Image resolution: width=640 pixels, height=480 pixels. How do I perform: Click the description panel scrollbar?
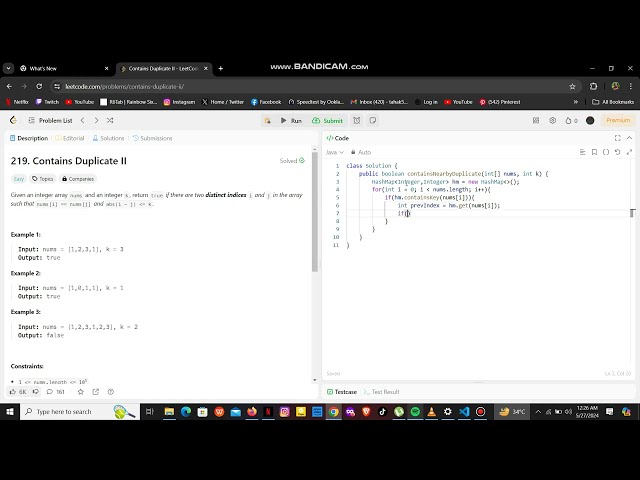(x=315, y=211)
